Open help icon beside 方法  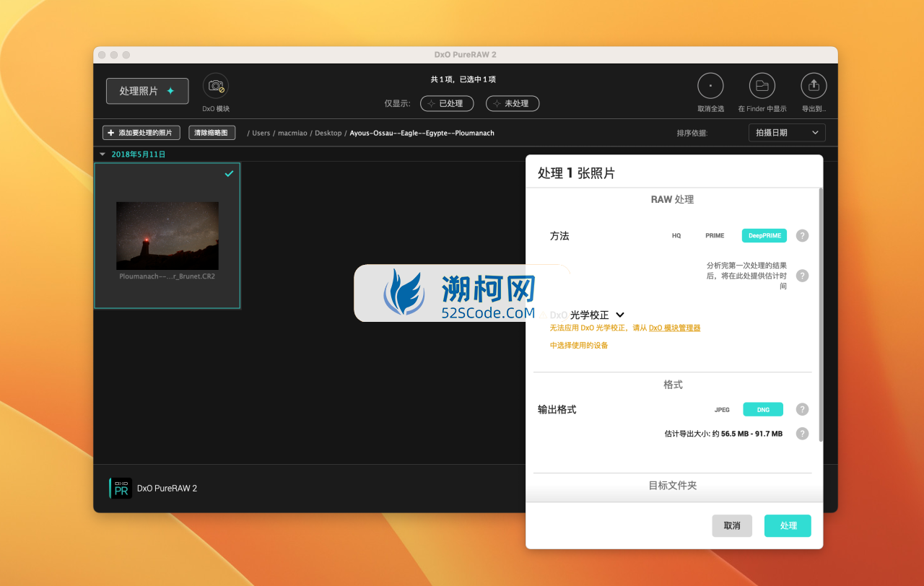click(x=802, y=236)
